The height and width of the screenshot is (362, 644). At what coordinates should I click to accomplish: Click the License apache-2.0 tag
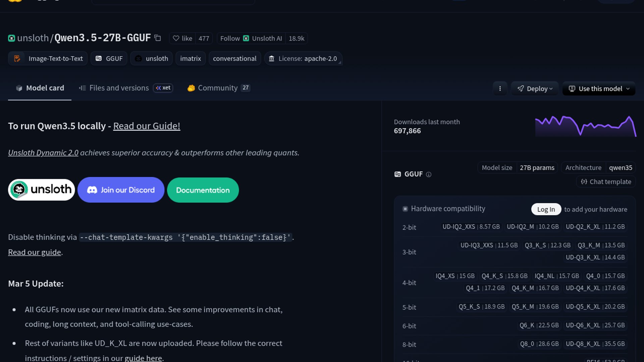(303, 59)
